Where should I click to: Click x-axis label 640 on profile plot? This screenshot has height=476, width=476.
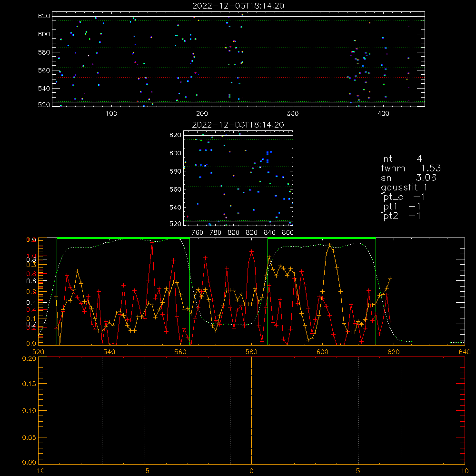point(465,352)
